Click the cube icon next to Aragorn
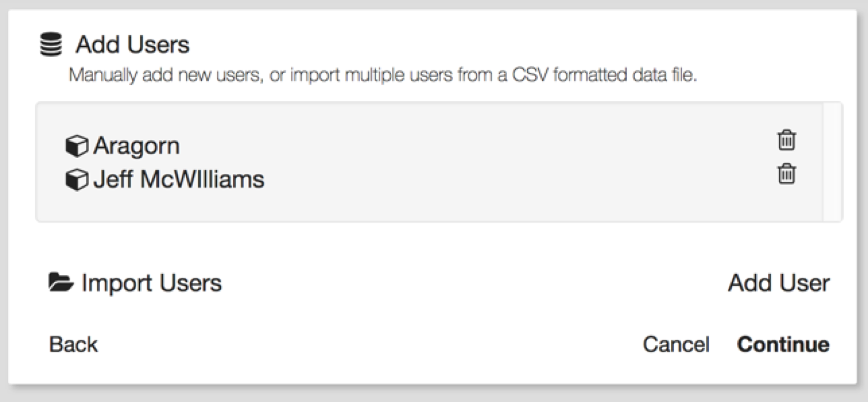 tap(77, 146)
